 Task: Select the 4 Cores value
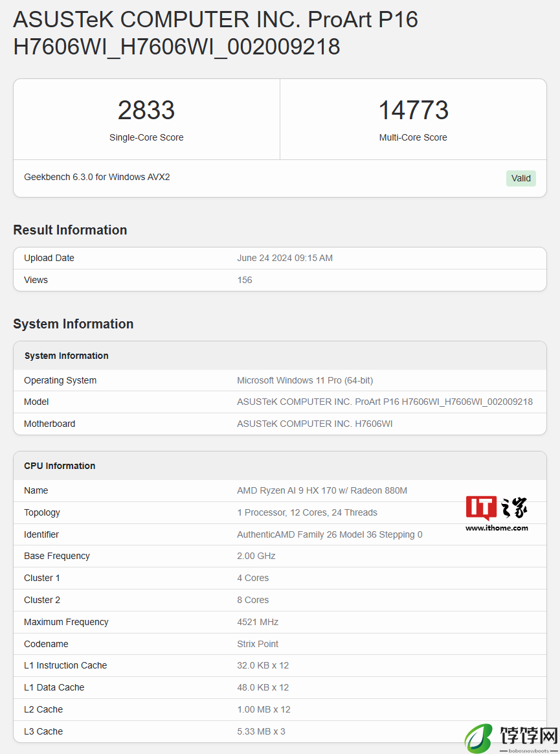point(253,578)
